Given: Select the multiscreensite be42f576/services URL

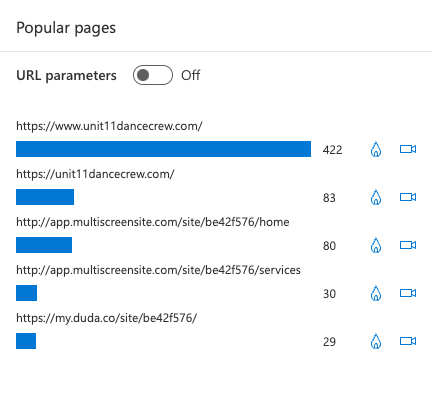Looking at the screenshot, I should click(158, 270).
